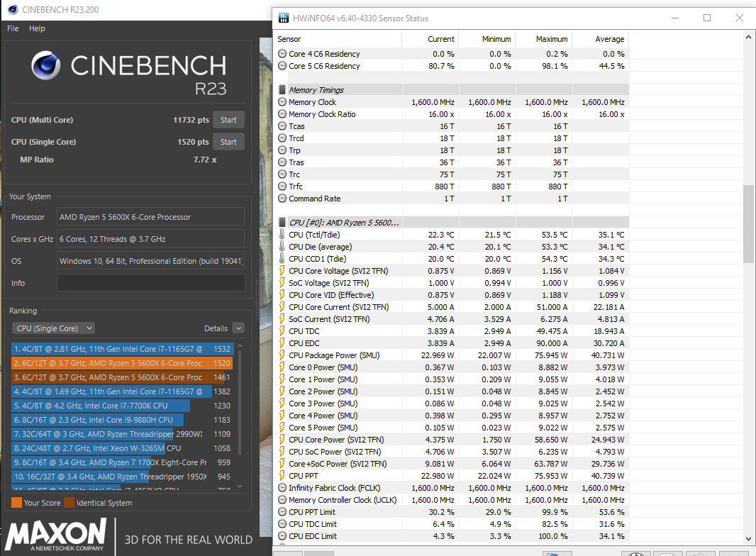Viewport: 756px width, 556px height.
Task: Click the Sensor column header in HWiNFO64
Action: 339,39
